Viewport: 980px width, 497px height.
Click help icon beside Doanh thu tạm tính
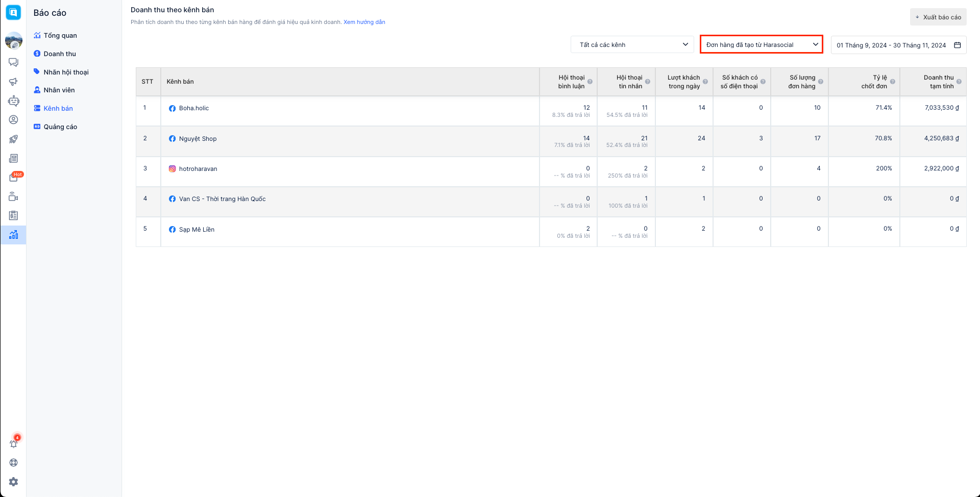pyautogui.click(x=959, y=82)
